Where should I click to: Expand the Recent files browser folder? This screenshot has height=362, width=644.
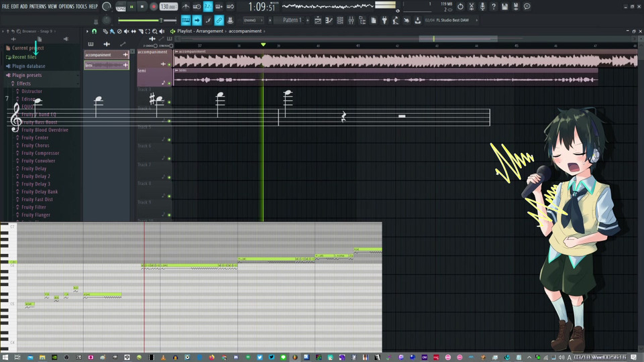pos(21,57)
